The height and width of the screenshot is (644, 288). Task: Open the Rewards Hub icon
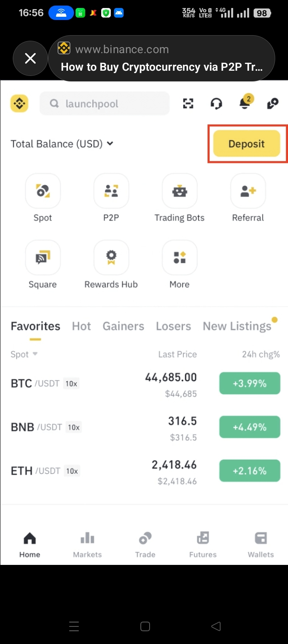111,258
